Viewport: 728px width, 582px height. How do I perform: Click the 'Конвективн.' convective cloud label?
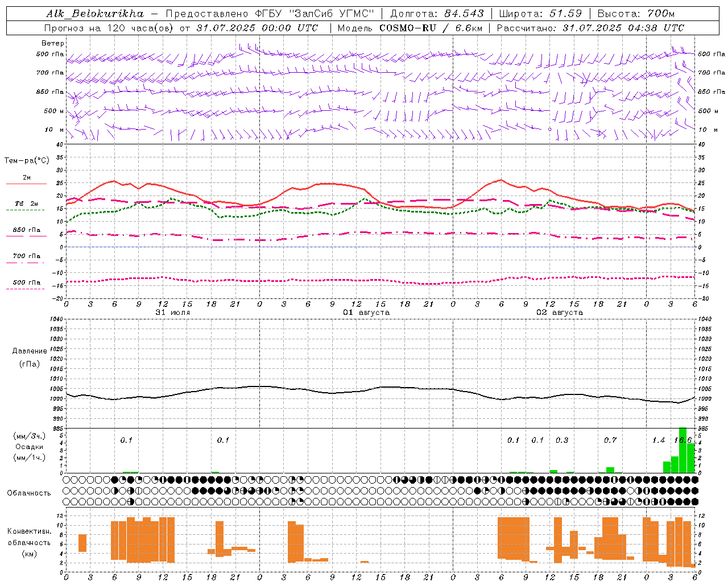29,531
